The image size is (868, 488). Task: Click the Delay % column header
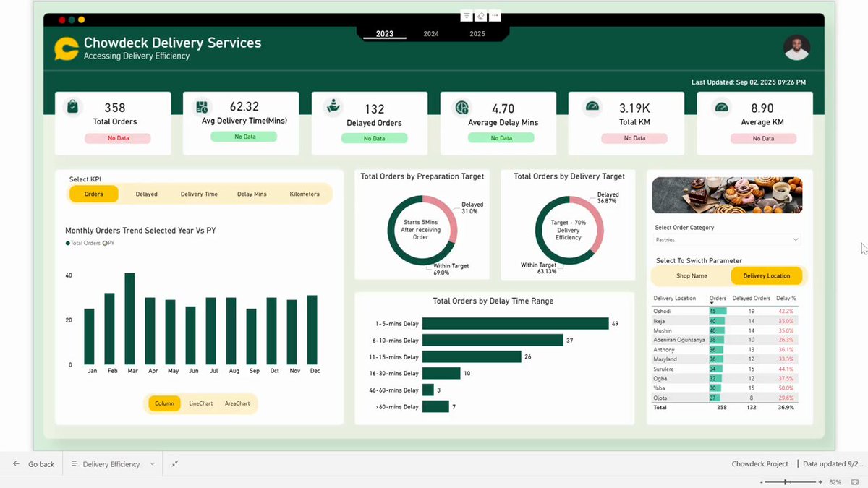(786, 298)
